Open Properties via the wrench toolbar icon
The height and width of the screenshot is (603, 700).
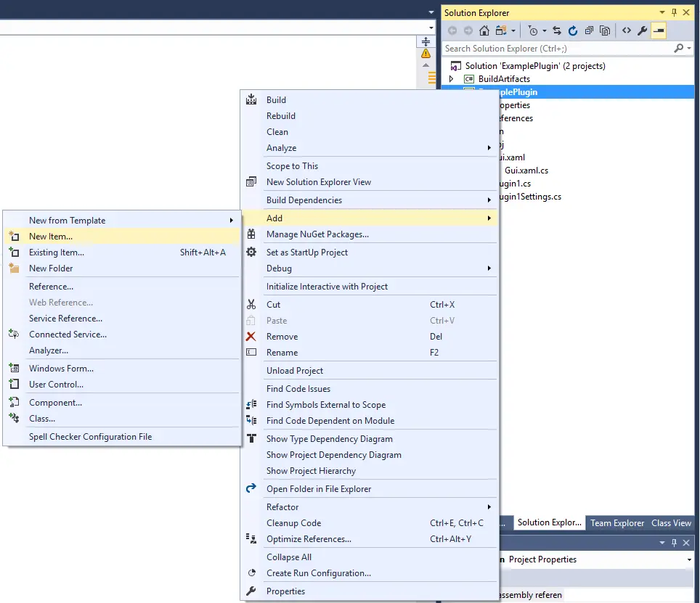643,30
